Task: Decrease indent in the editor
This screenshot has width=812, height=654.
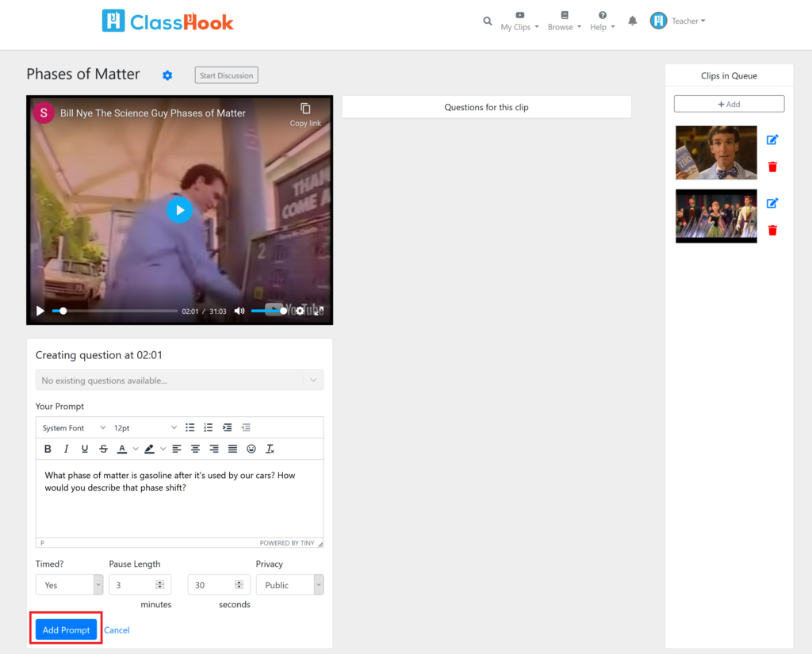Action: 246,428
